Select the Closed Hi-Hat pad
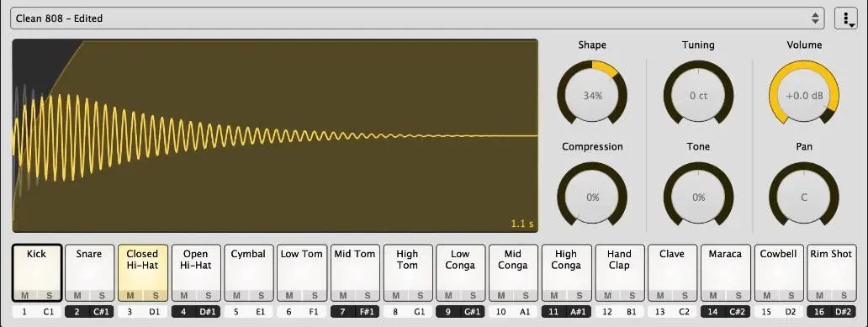 tap(142, 272)
